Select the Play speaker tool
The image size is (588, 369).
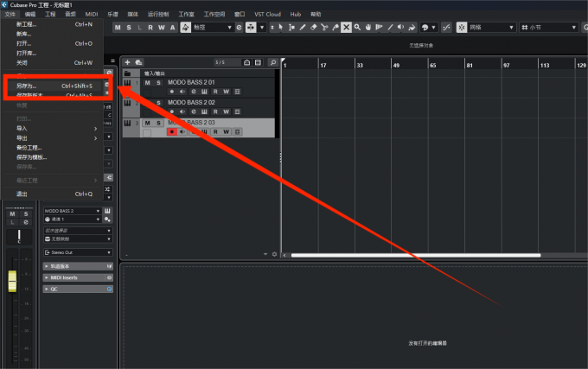point(401,28)
